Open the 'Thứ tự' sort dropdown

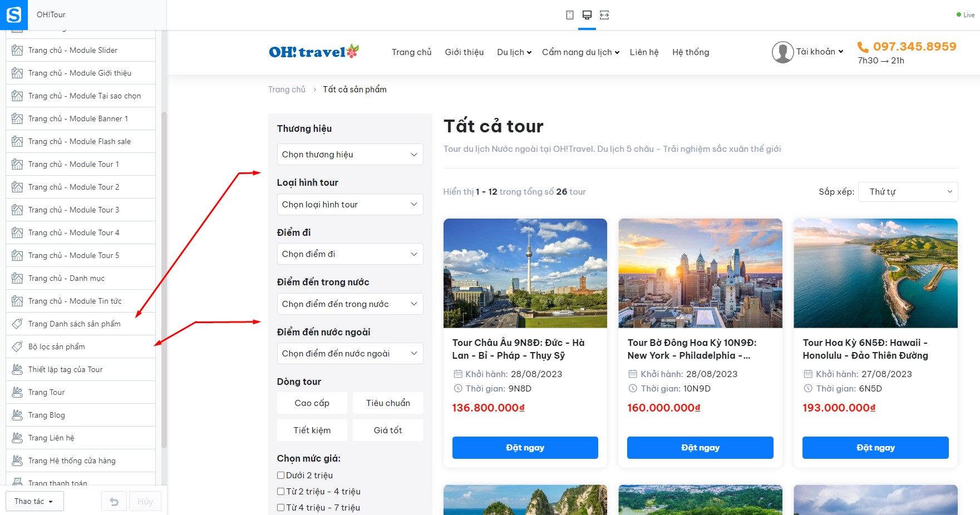coord(908,192)
